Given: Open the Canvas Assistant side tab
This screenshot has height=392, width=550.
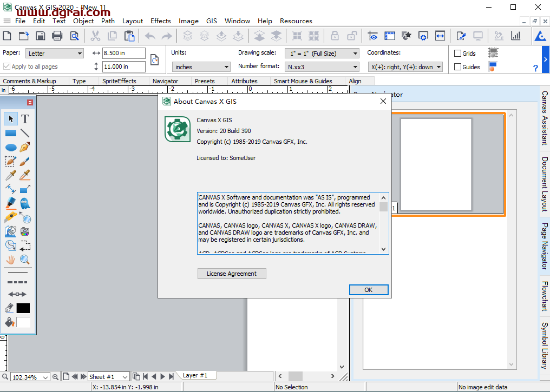Looking at the screenshot, I should [545, 118].
